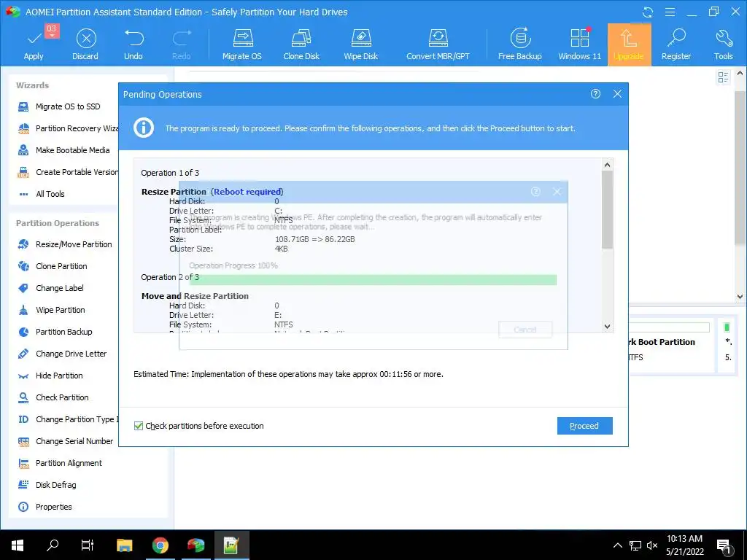Click the operation progress bar
The image size is (747, 560).
coord(373,279)
